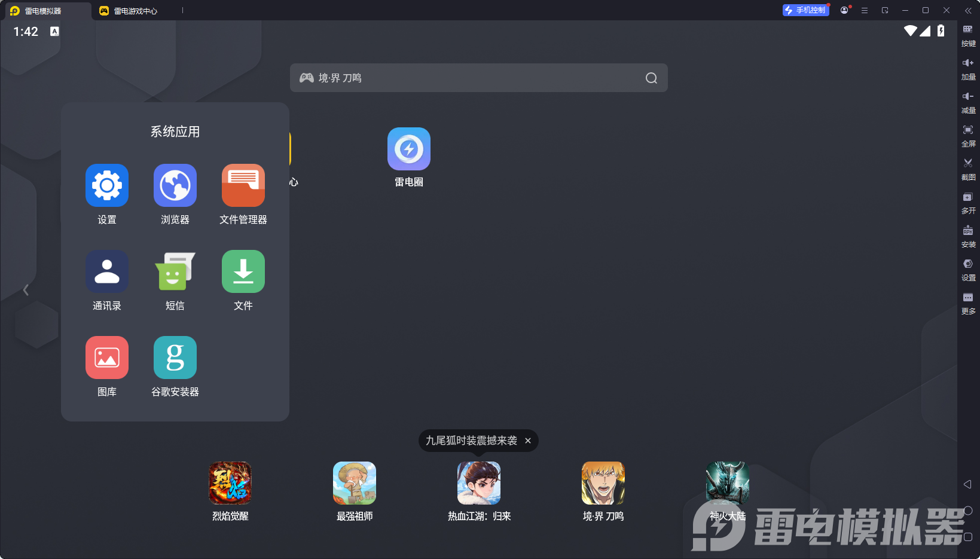Decrease volume with the 减量 button
Screen dimensions: 980x559
click(x=968, y=103)
